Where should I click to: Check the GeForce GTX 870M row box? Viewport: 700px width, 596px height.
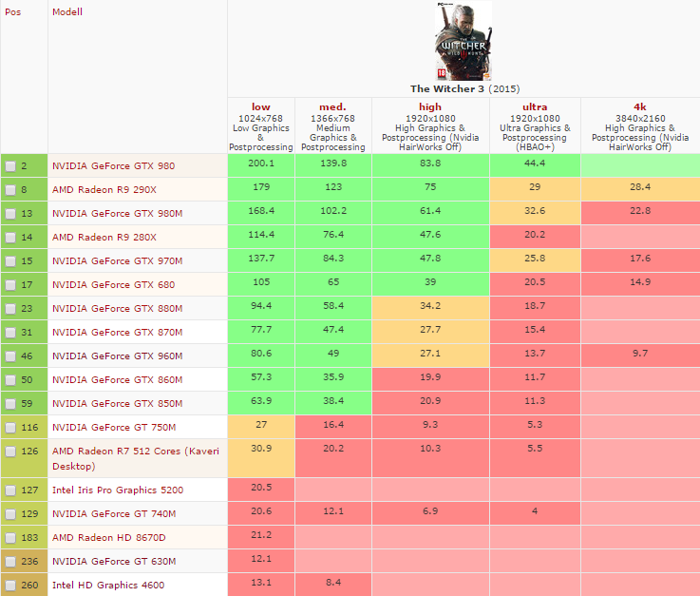coord(10,333)
